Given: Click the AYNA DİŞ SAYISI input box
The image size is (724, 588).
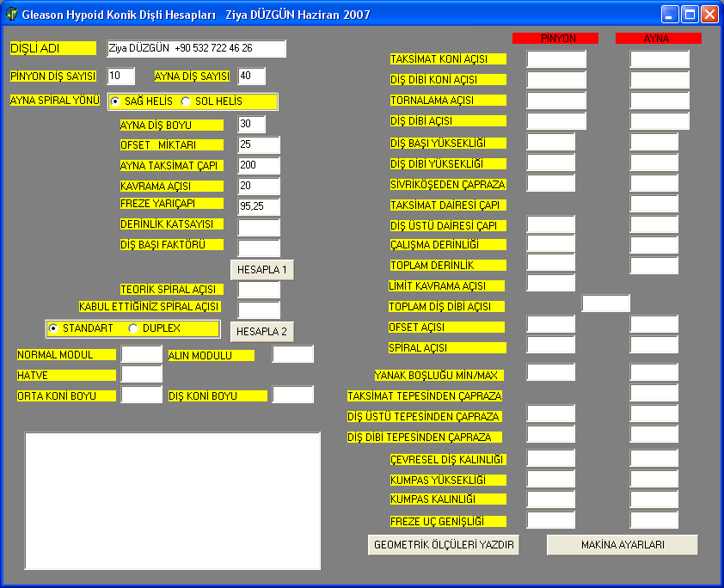Looking at the screenshot, I should click(x=251, y=77).
